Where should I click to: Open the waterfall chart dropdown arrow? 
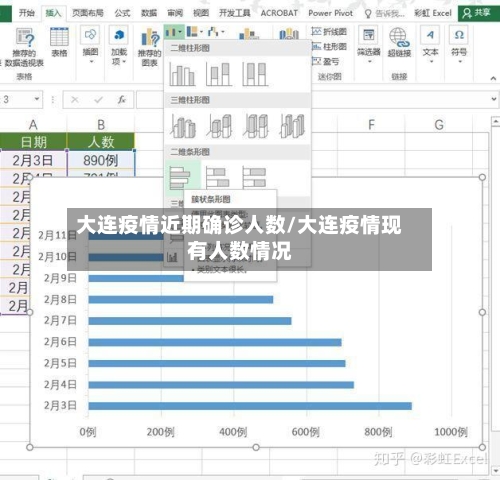(222, 32)
